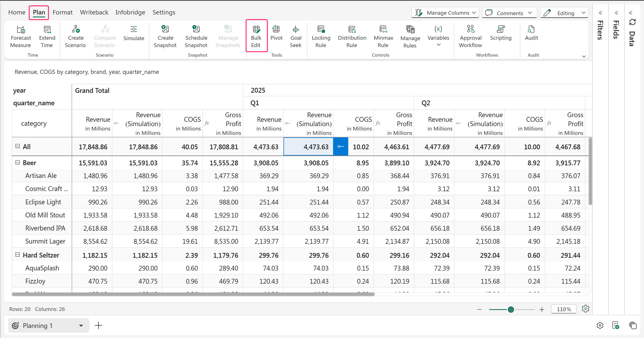Open the Infobridge tab
644x338 pixels.
tap(130, 12)
